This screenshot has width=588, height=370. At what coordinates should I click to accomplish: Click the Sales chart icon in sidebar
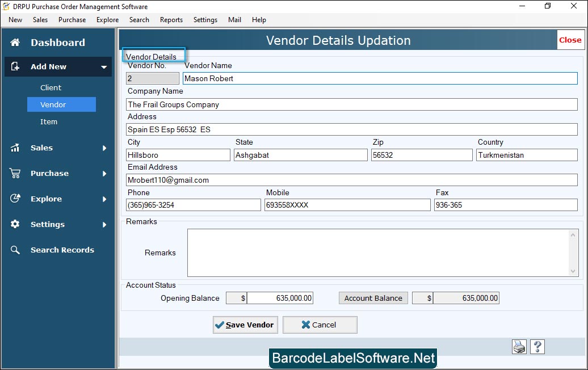point(15,148)
